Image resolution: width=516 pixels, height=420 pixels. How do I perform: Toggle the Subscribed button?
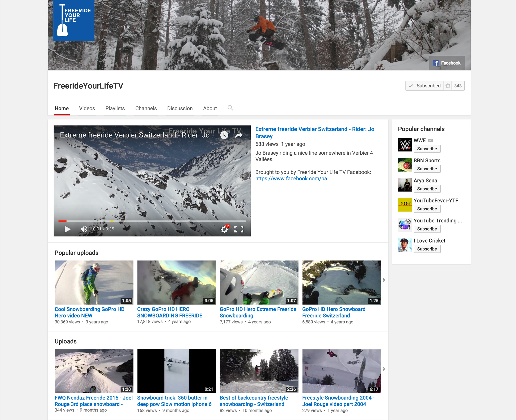click(x=425, y=86)
